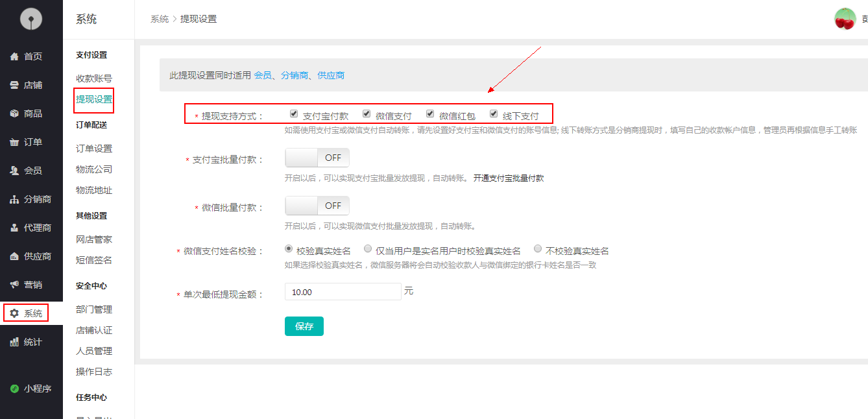Open the 小程序 mini program icon
Viewport: 868px width, 419px height.
pos(14,389)
